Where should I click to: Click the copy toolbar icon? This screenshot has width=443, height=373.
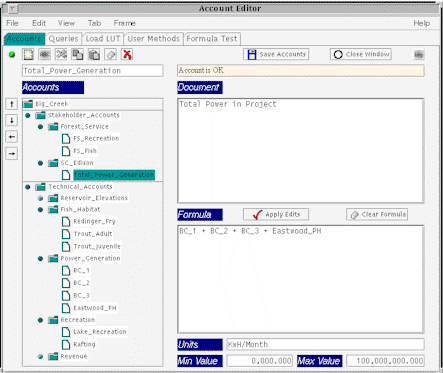pos(78,54)
